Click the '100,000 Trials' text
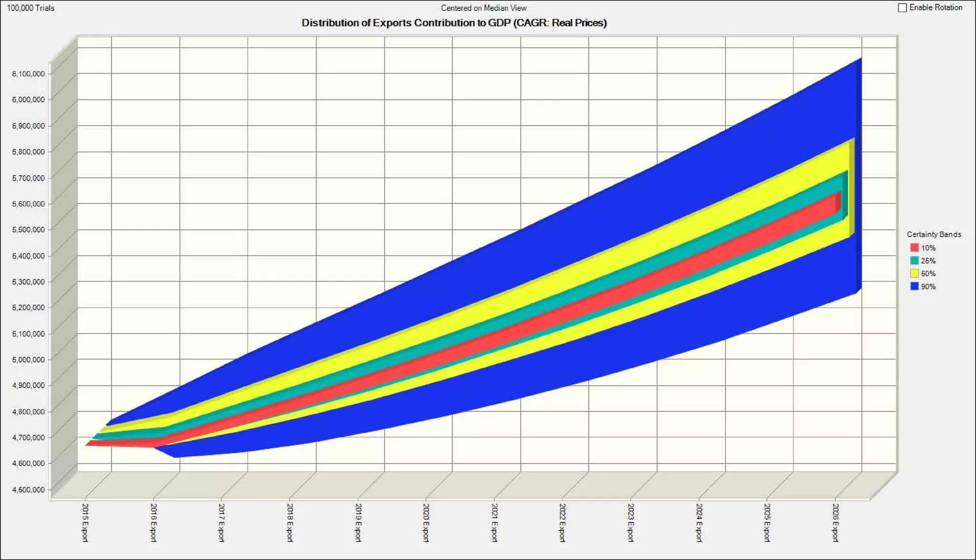The image size is (976, 560). (30, 8)
